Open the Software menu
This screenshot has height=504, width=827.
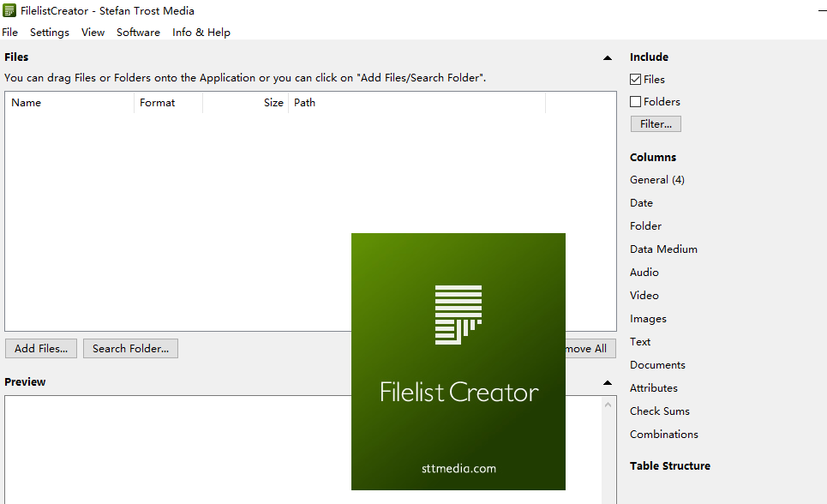click(x=138, y=33)
